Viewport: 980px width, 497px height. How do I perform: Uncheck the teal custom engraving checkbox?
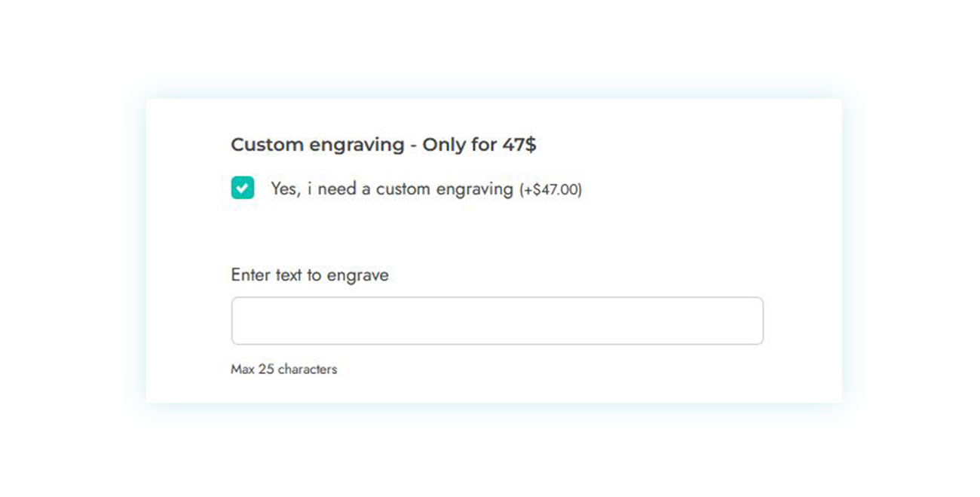[x=243, y=188]
